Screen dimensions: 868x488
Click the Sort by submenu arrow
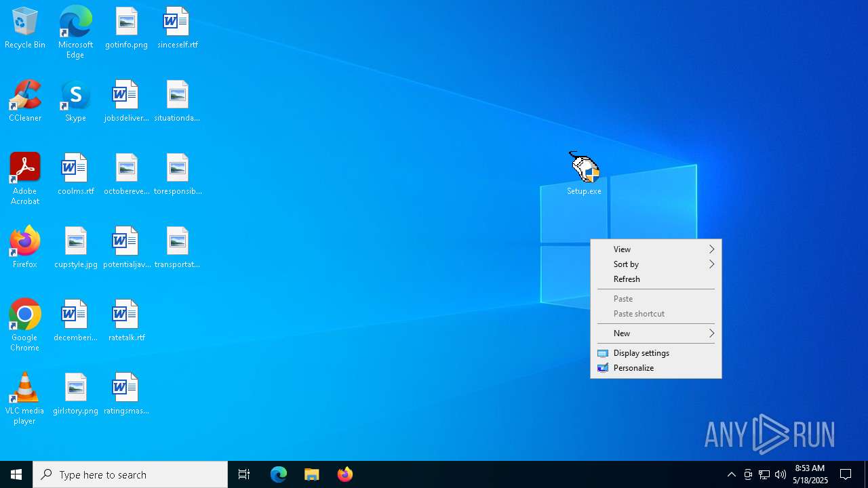pyautogui.click(x=711, y=264)
